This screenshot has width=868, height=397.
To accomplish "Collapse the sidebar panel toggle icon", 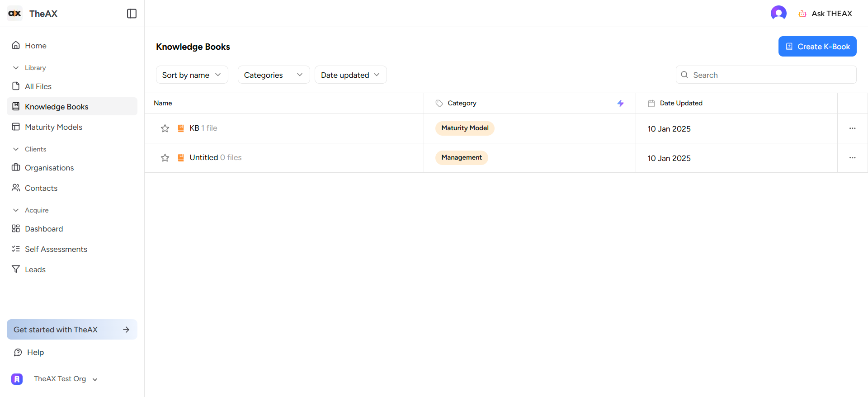I will coord(132,14).
